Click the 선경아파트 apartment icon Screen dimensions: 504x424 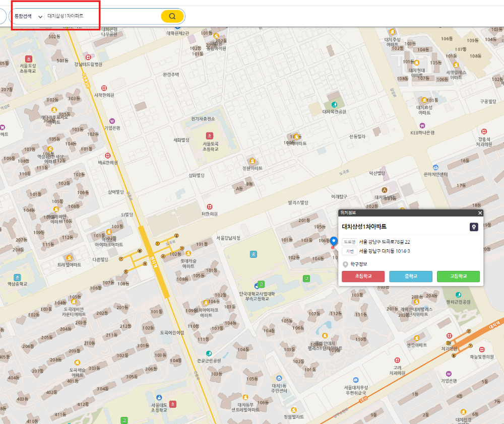point(417,338)
